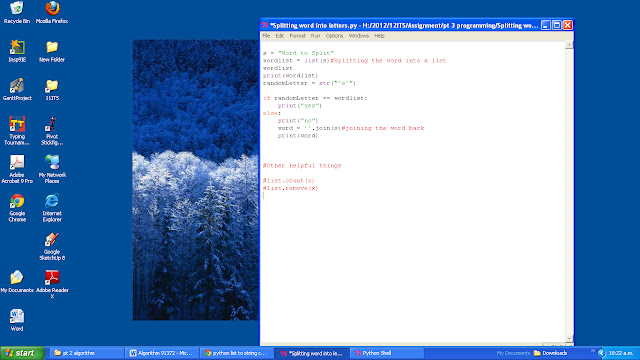Select the Adobe Acrobat 9 Pro icon
Image resolution: width=640 pixels, height=360 pixels.
[17, 169]
